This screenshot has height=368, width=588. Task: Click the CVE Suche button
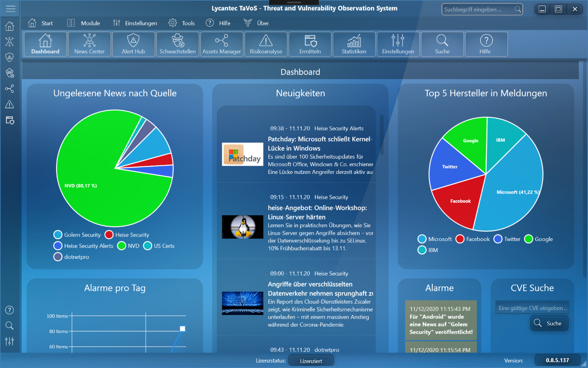549,323
